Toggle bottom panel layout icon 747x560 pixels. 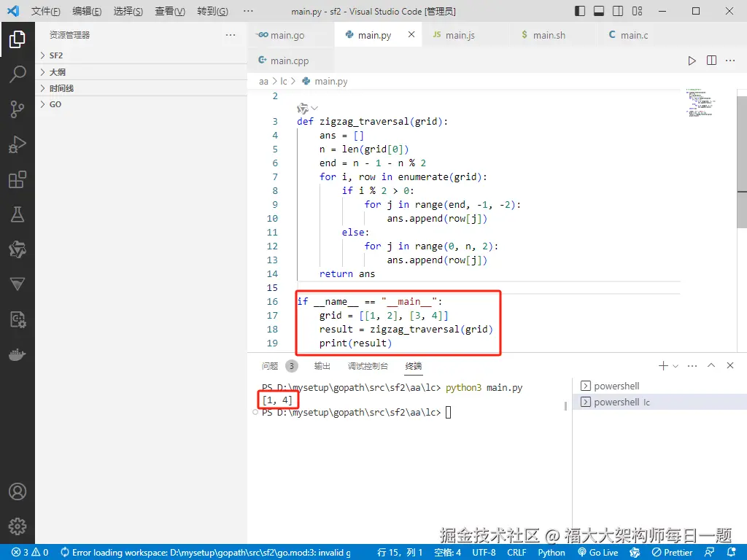(599, 11)
